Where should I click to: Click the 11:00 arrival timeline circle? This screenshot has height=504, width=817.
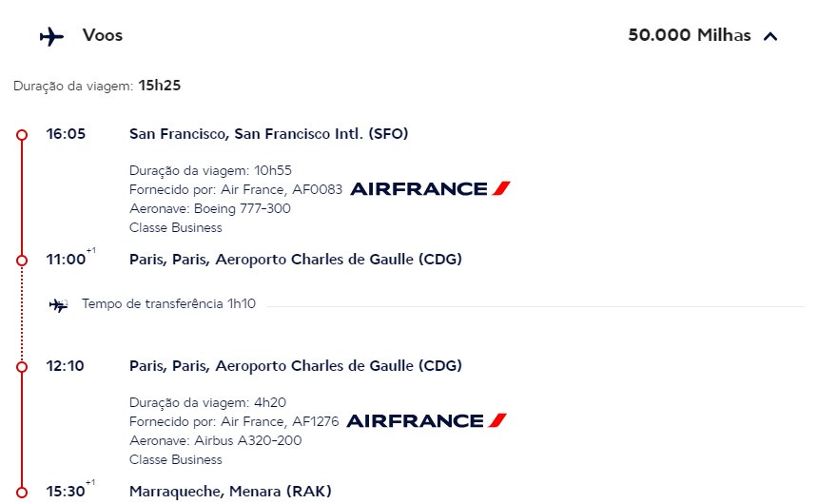[x=22, y=260]
